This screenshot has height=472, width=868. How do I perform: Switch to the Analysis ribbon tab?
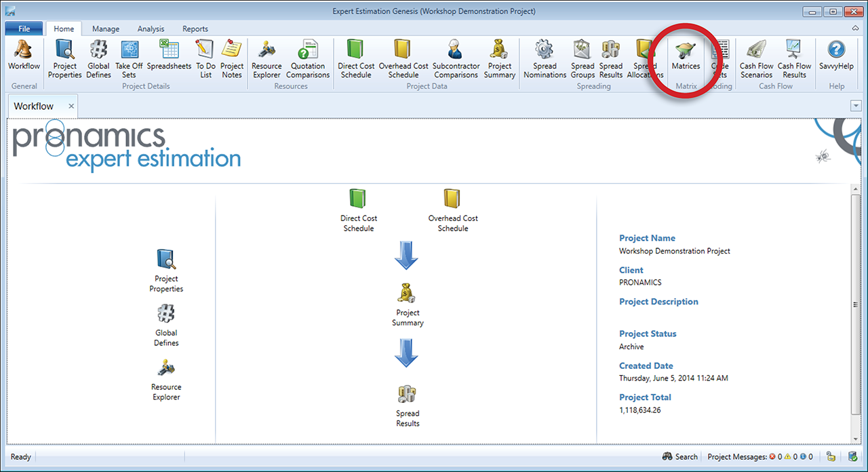[x=151, y=29]
